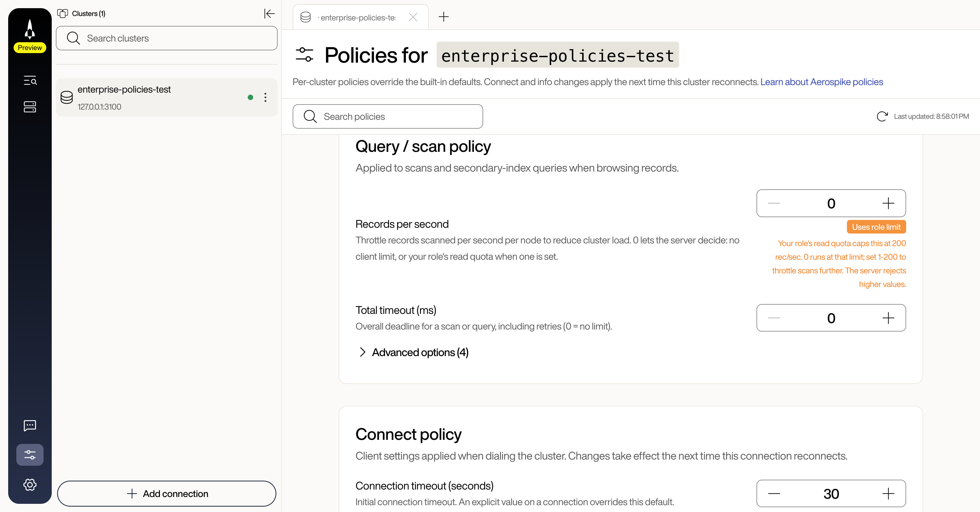
Task: Click the Records per second label
Action: [402, 224]
